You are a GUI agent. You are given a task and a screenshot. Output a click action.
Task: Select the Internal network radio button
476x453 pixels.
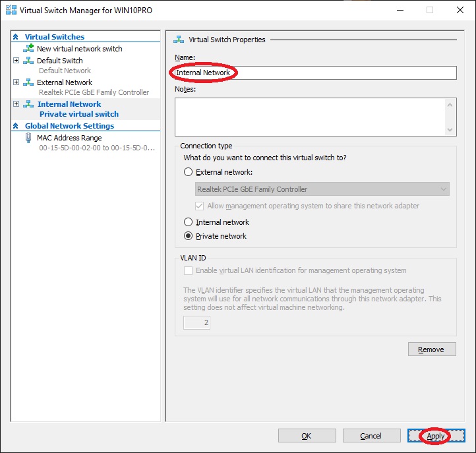coord(188,222)
